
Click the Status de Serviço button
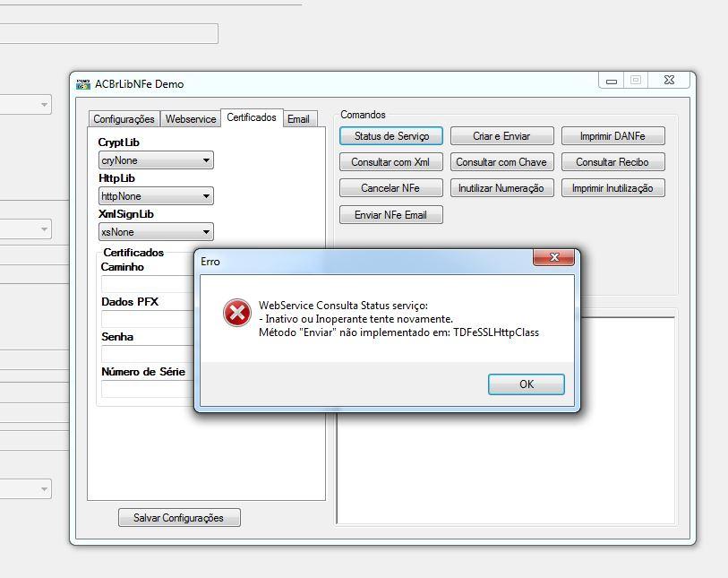click(x=391, y=136)
